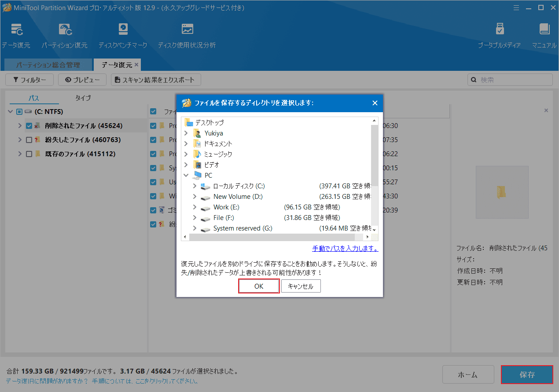Expand the 紛失したファイル tree node
The image size is (559, 392).
point(19,140)
